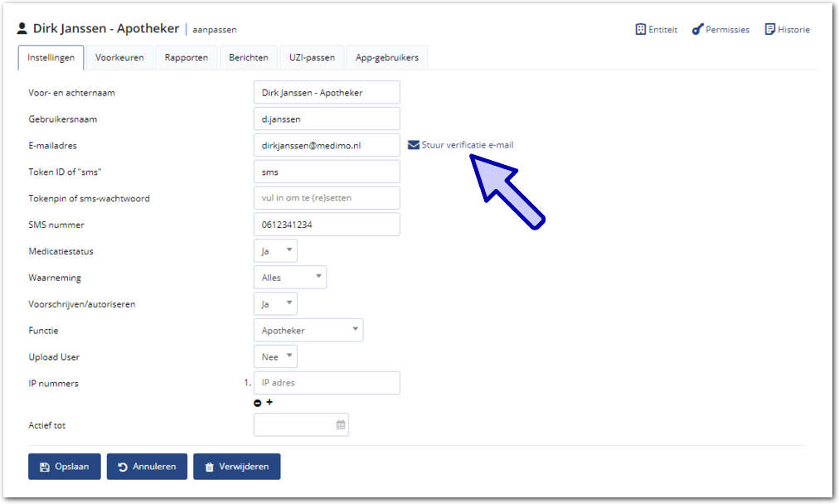Screen dimensions: 839x504
Task: Expand the Upload User dropdown
Action: (275, 357)
